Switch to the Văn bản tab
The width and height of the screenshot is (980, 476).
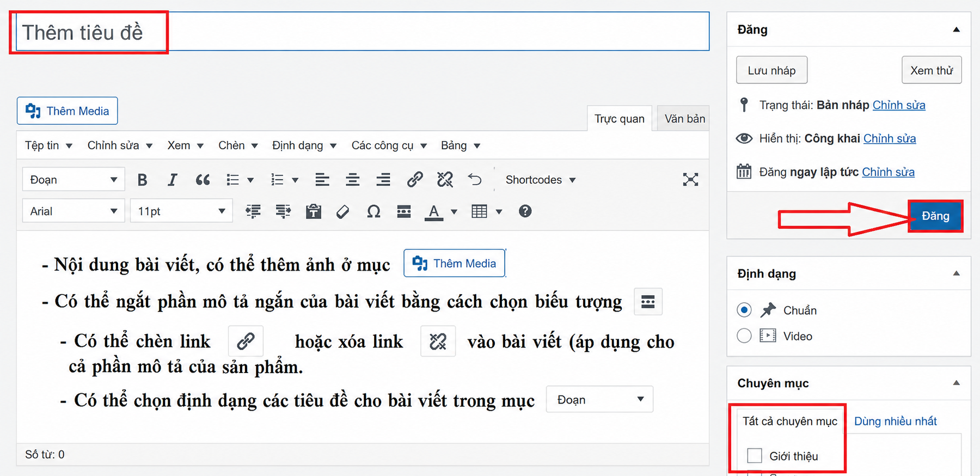point(684,119)
